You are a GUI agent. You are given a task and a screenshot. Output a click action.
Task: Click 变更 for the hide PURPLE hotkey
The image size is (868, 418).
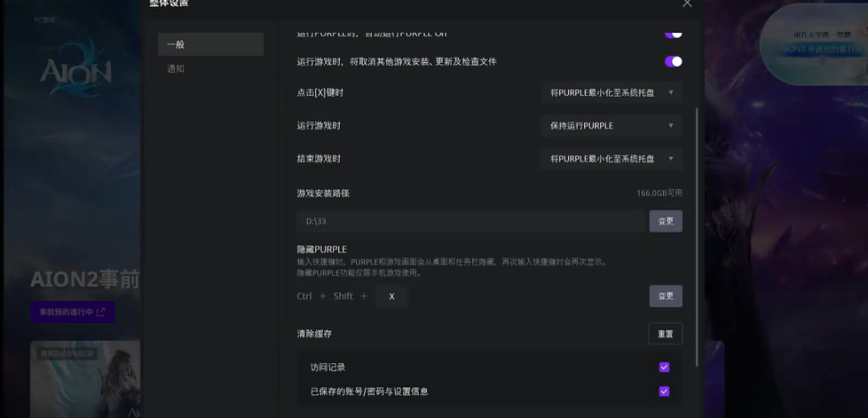tap(665, 296)
